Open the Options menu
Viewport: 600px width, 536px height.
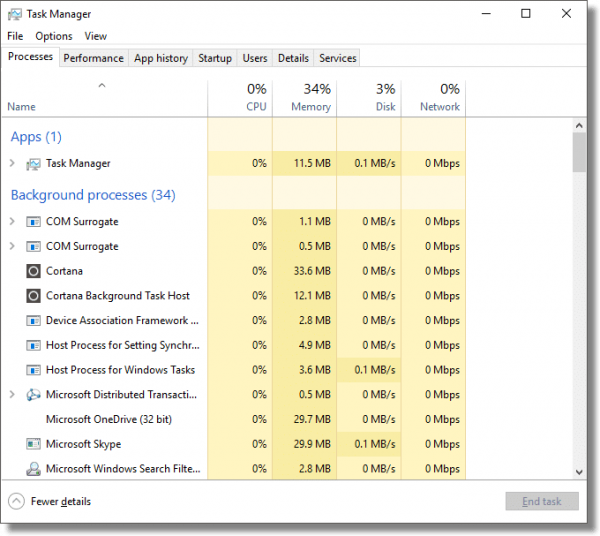[54, 36]
